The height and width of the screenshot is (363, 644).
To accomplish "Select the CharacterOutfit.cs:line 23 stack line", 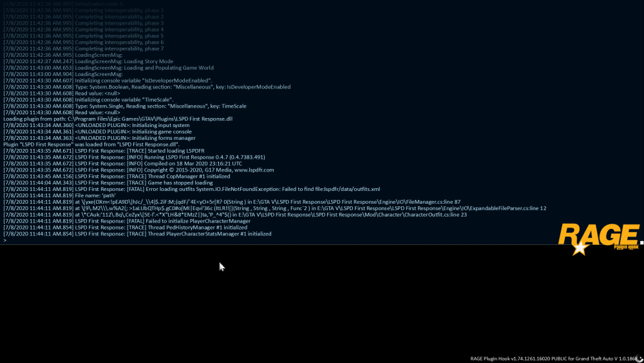I will (x=235, y=215).
